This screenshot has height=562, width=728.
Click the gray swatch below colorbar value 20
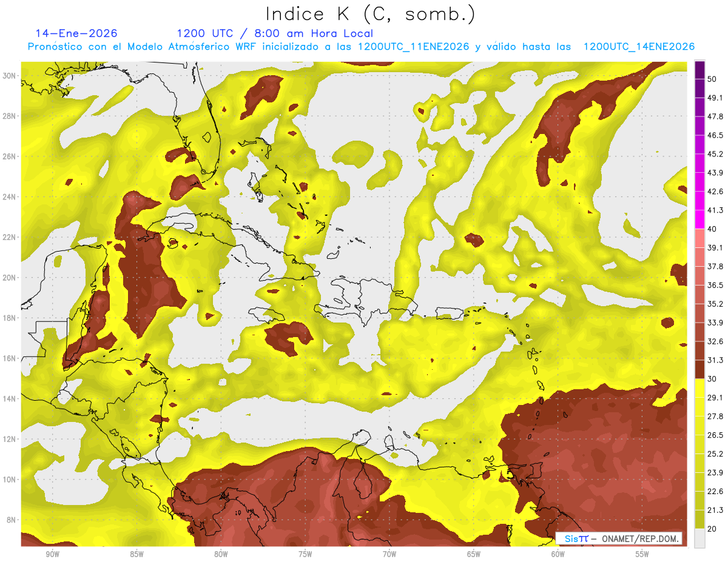pyautogui.click(x=699, y=538)
